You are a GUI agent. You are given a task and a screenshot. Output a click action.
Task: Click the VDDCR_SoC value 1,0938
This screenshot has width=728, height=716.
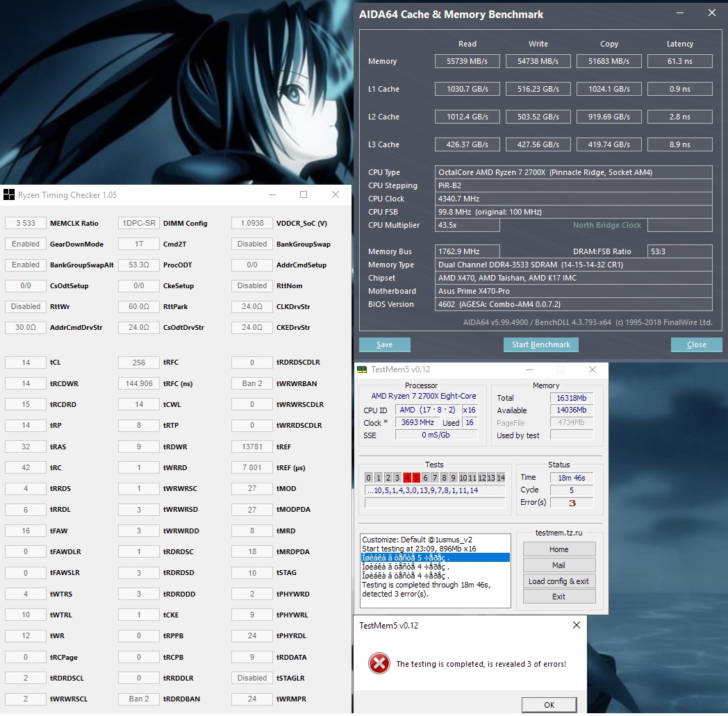(x=252, y=223)
